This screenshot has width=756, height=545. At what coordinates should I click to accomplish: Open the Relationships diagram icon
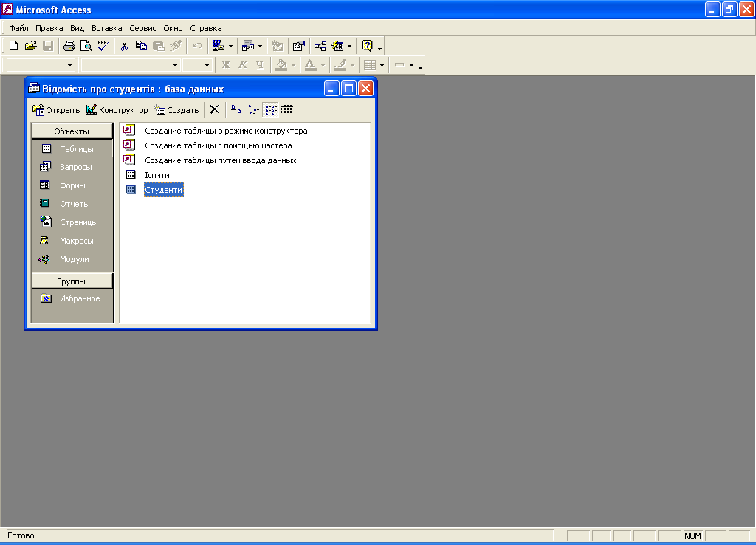pos(320,46)
